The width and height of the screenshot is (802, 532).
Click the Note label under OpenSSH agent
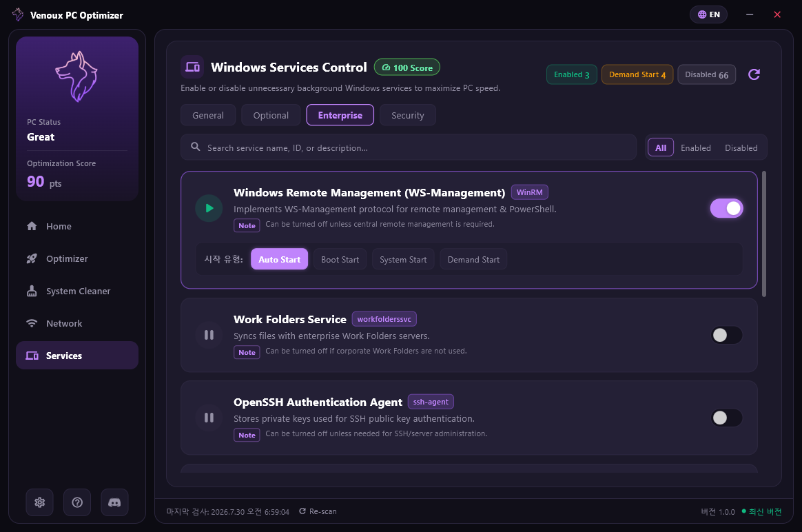(x=247, y=436)
